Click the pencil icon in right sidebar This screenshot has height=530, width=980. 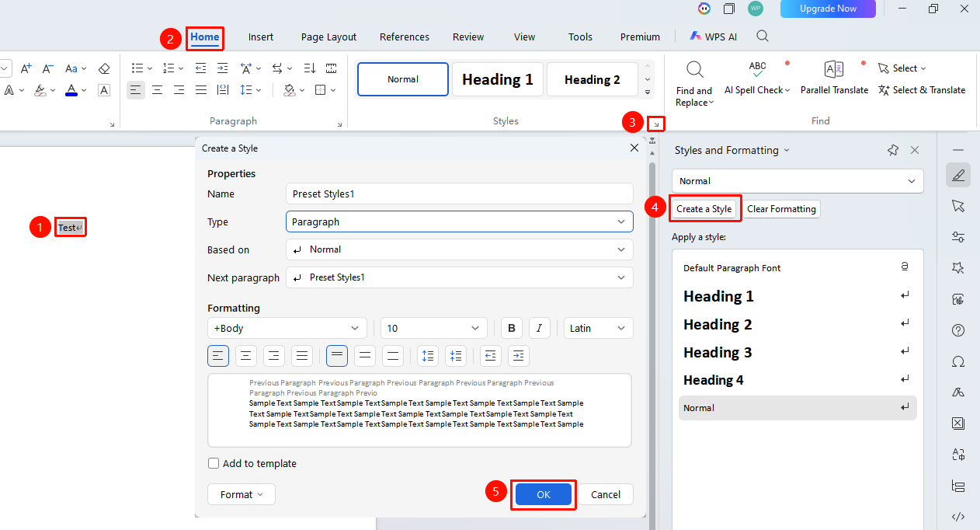[958, 175]
